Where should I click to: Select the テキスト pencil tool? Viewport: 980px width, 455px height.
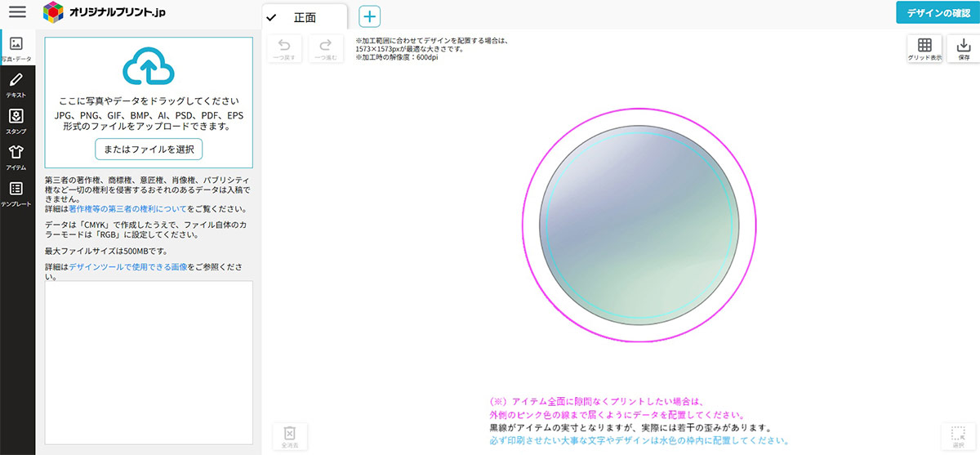pyautogui.click(x=17, y=84)
